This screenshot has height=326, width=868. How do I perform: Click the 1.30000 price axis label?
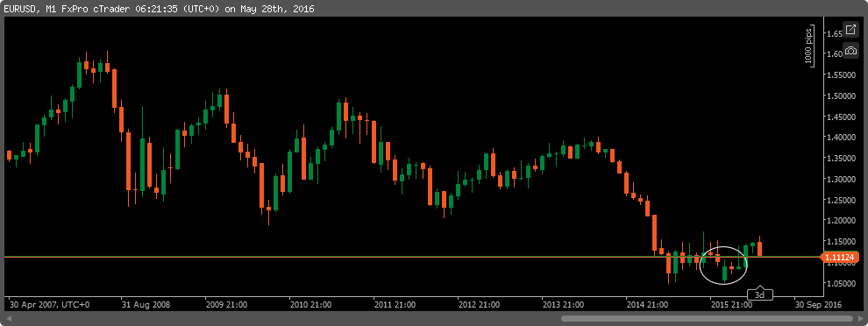click(841, 180)
